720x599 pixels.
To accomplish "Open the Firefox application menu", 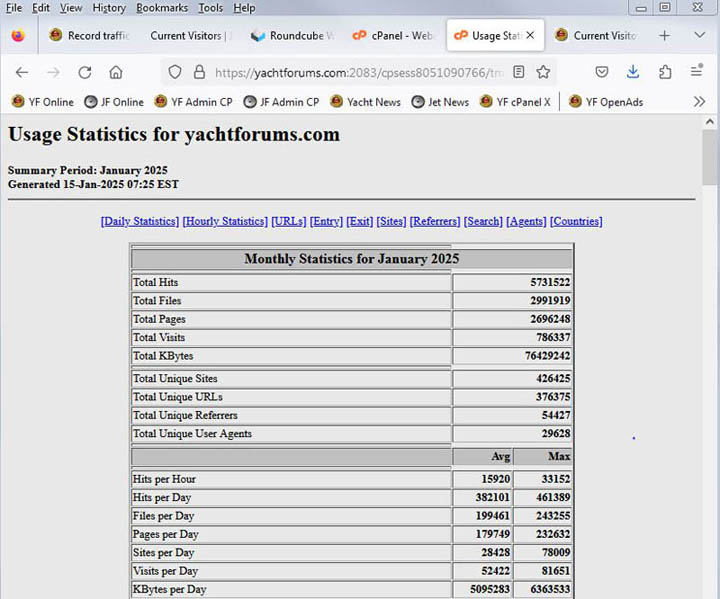I will [x=697, y=71].
